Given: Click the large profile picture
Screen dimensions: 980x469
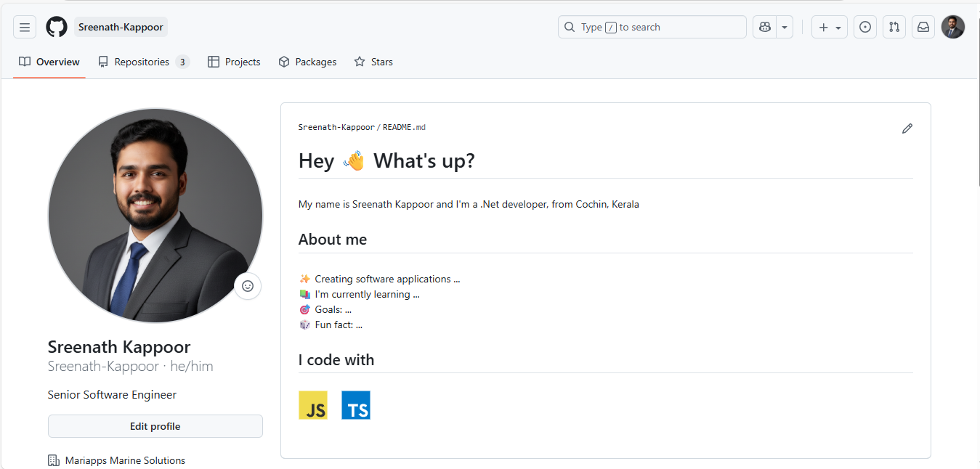Looking at the screenshot, I should click(x=155, y=216).
